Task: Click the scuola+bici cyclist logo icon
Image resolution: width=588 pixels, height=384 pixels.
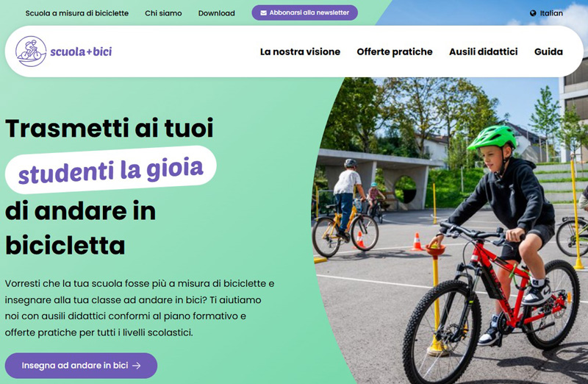Action: (x=31, y=51)
